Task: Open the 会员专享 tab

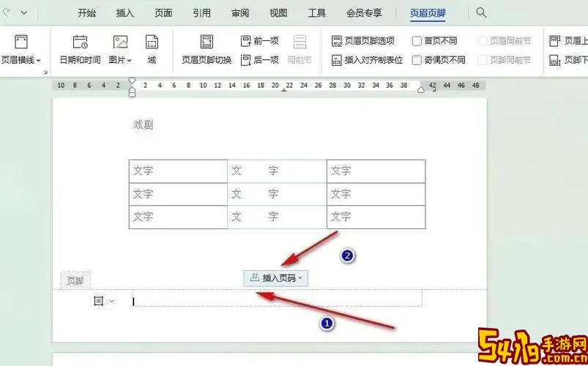Action: tap(364, 13)
